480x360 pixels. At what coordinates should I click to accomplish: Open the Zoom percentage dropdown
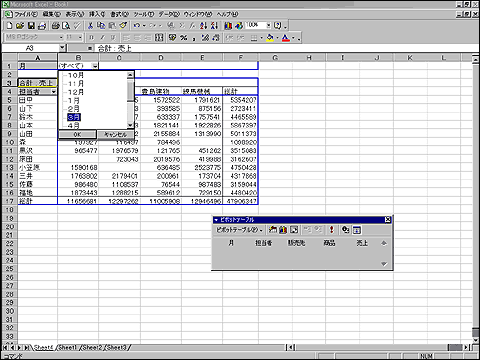268,25
